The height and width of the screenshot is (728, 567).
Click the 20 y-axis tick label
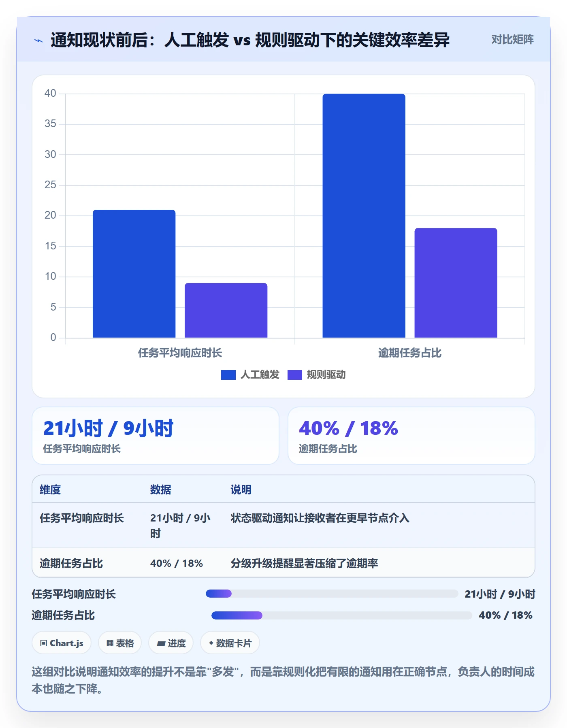(50, 215)
